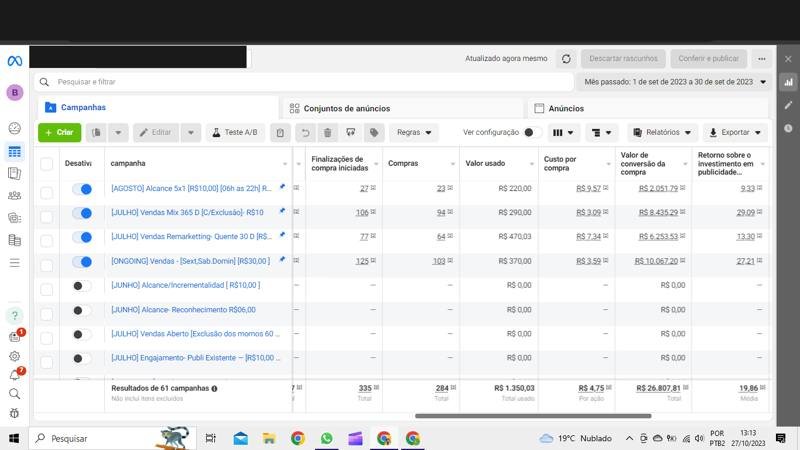The height and width of the screenshot is (450, 800).
Task: Switch to Conjuntos de anúncios tab
Action: 403,108
